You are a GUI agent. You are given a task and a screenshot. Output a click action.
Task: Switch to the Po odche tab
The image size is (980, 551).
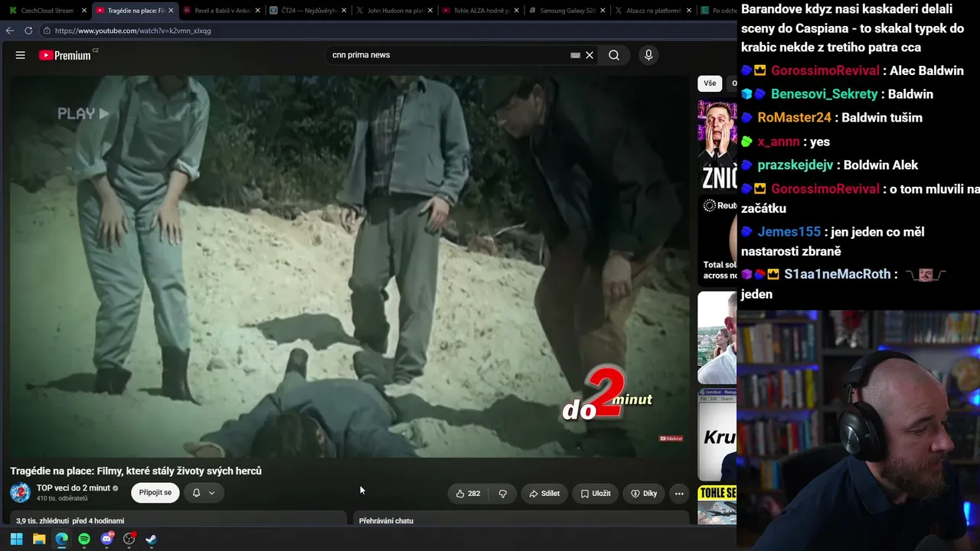(x=718, y=11)
